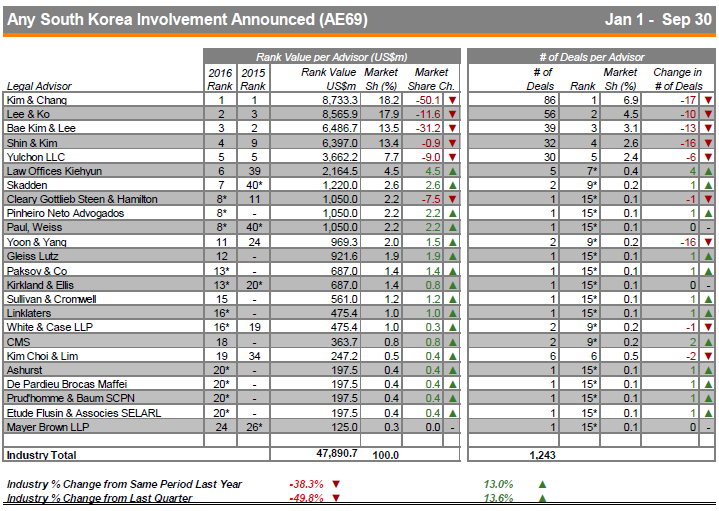Click the 'Yulchon LLC' advisor name
Screen dimensions: 719x511
tap(36, 157)
